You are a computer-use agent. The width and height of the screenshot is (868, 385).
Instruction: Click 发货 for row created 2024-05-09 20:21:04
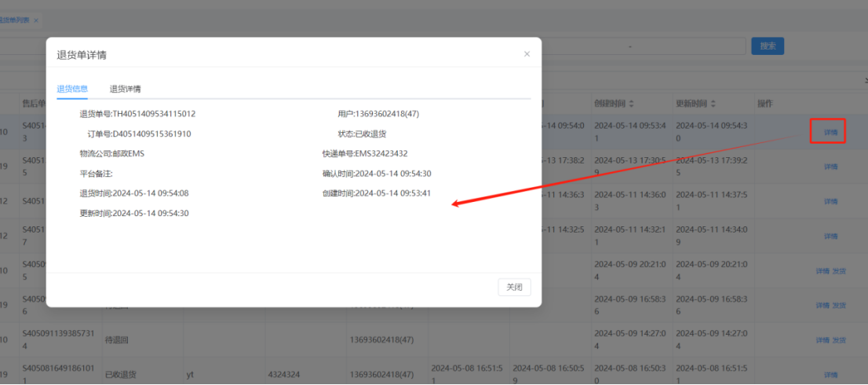[x=839, y=271]
